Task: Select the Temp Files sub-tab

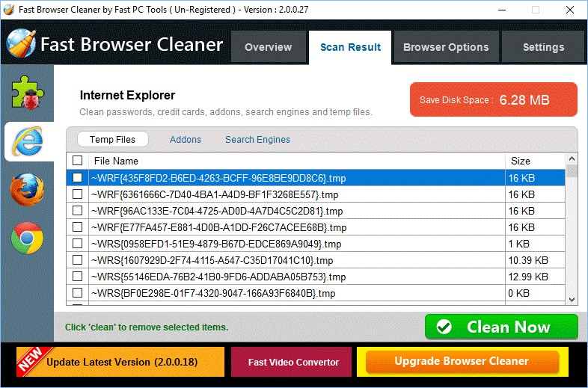Action: click(112, 140)
